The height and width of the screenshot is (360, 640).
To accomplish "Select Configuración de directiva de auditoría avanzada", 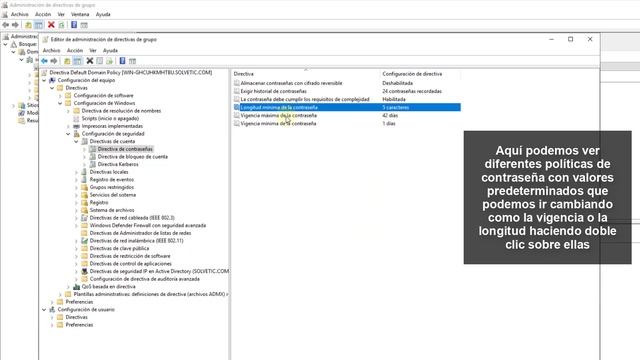I will 144,279.
